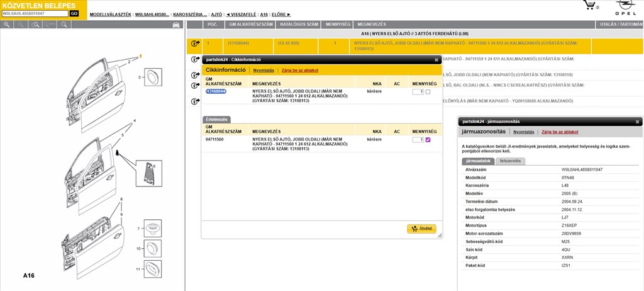The width and height of the screenshot is (644, 291).
Task: Select part thumbnail 11 oval grommet
Action: pyautogui.click(x=152, y=269)
